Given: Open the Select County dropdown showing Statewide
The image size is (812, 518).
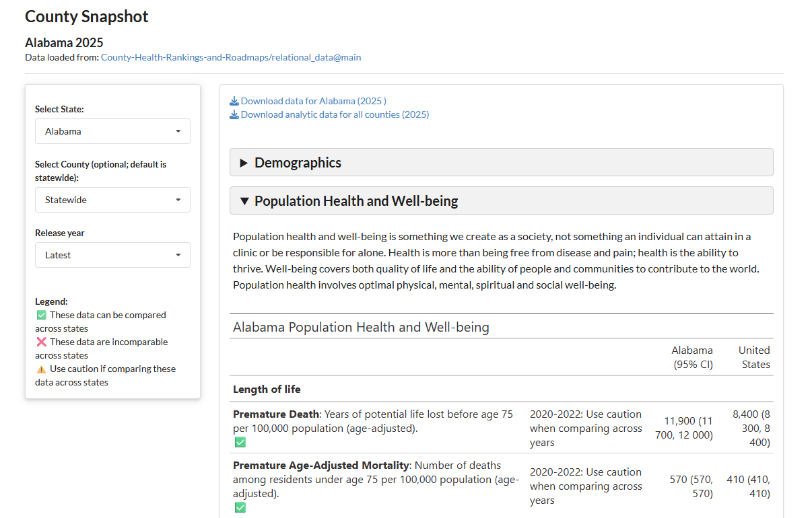Looking at the screenshot, I should 112,200.
